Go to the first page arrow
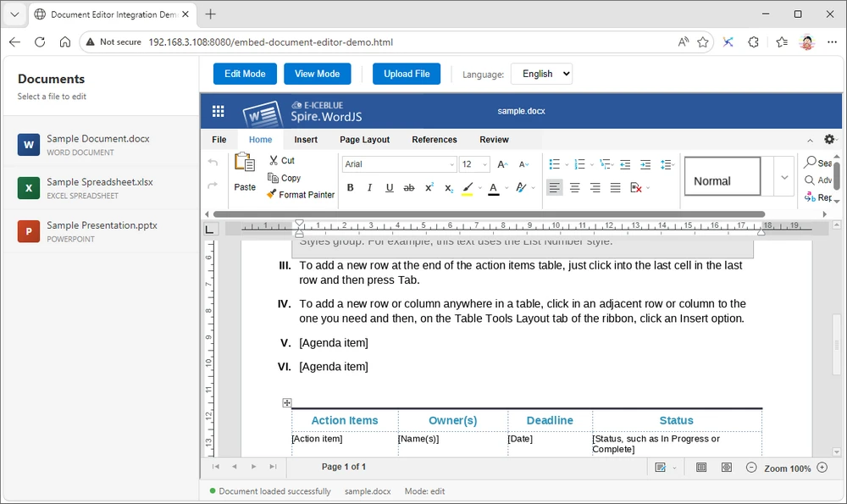This screenshot has width=847, height=504. 215,467
